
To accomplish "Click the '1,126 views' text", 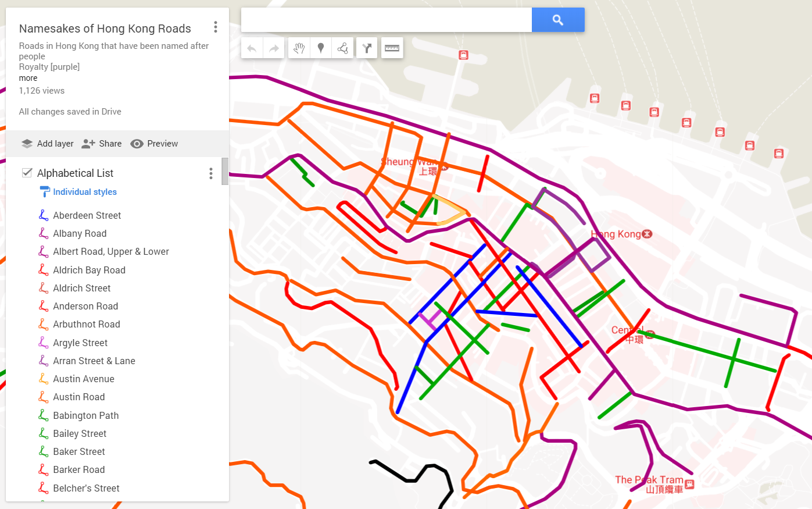I will pyautogui.click(x=42, y=91).
